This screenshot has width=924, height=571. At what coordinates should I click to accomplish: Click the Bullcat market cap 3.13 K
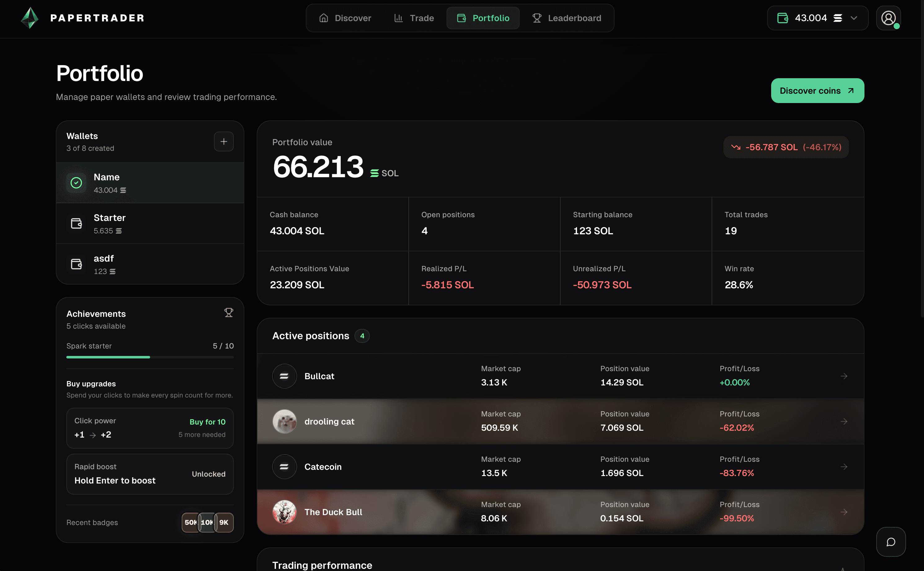point(494,383)
